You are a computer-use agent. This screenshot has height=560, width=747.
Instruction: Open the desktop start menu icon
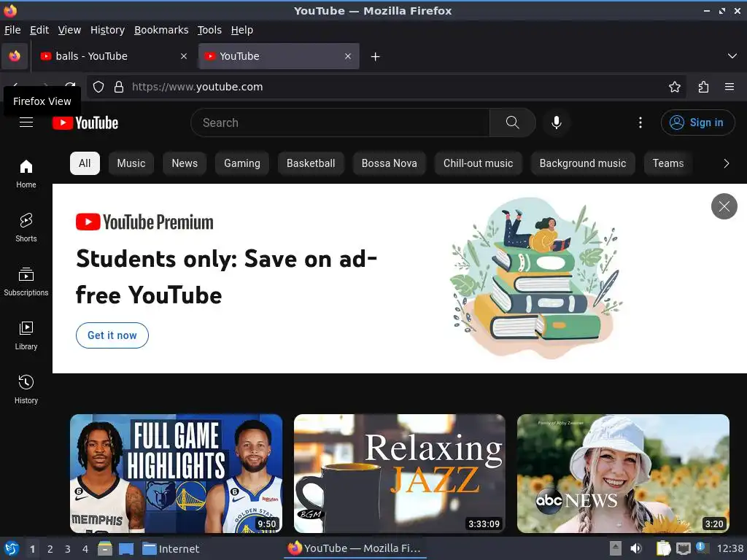click(x=12, y=548)
